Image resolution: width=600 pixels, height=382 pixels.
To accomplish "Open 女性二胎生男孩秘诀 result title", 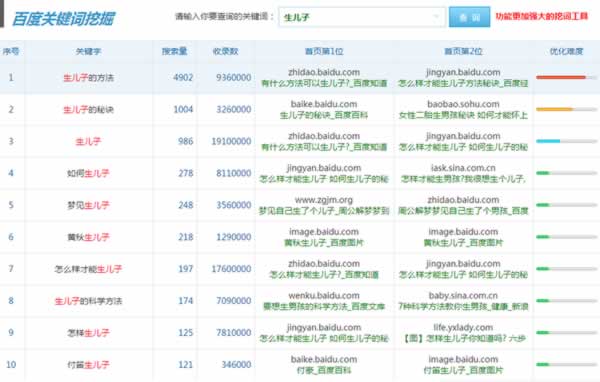I will tap(463, 115).
